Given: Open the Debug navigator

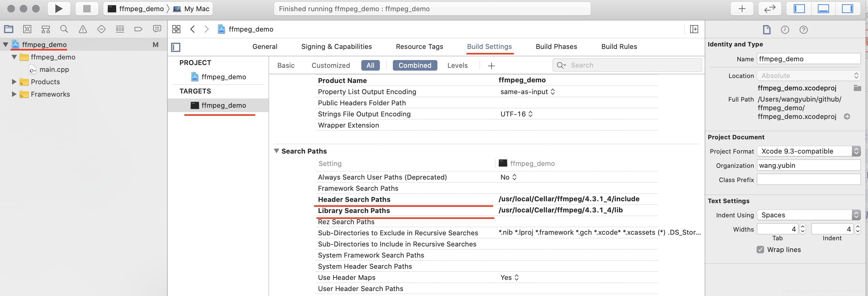Looking at the screenshot, I should pos(120,29).
